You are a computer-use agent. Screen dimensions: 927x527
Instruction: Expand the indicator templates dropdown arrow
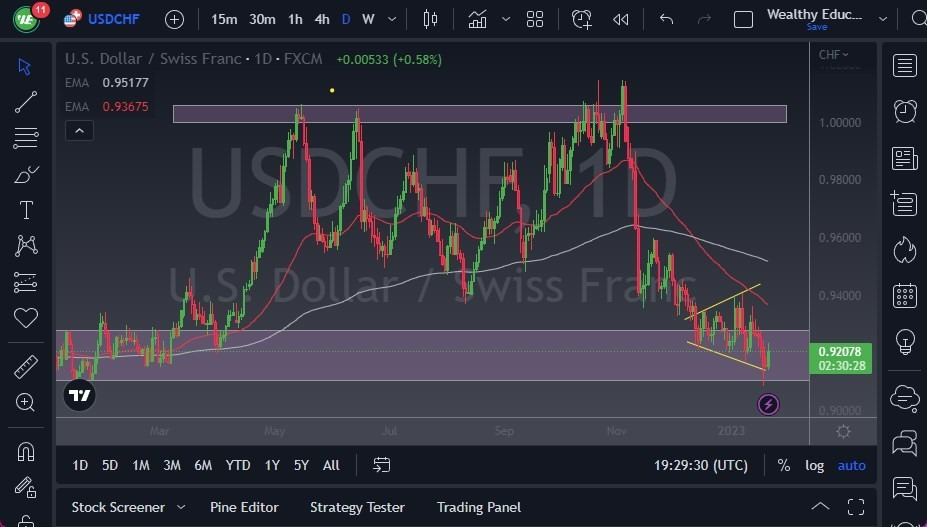[506, 20]
